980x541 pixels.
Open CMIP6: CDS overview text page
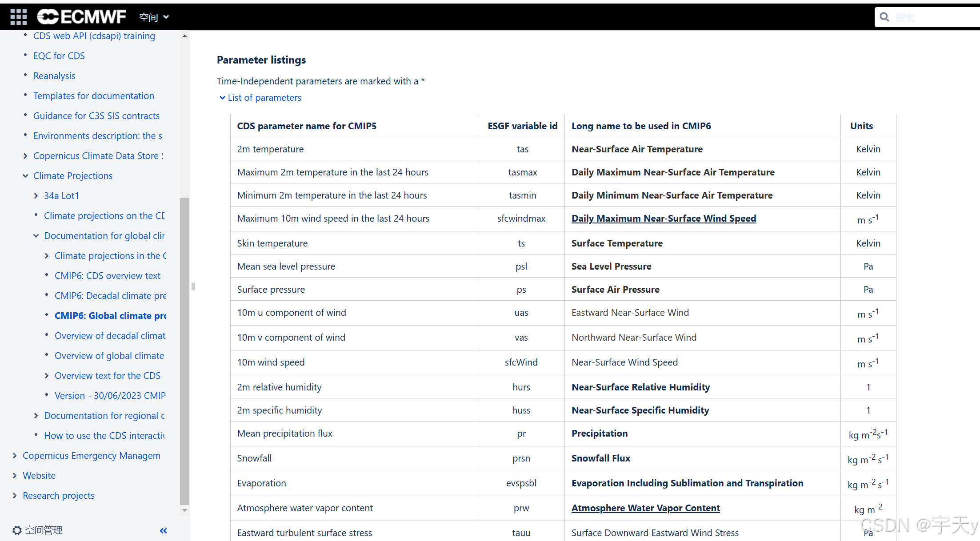pos(107,276)
